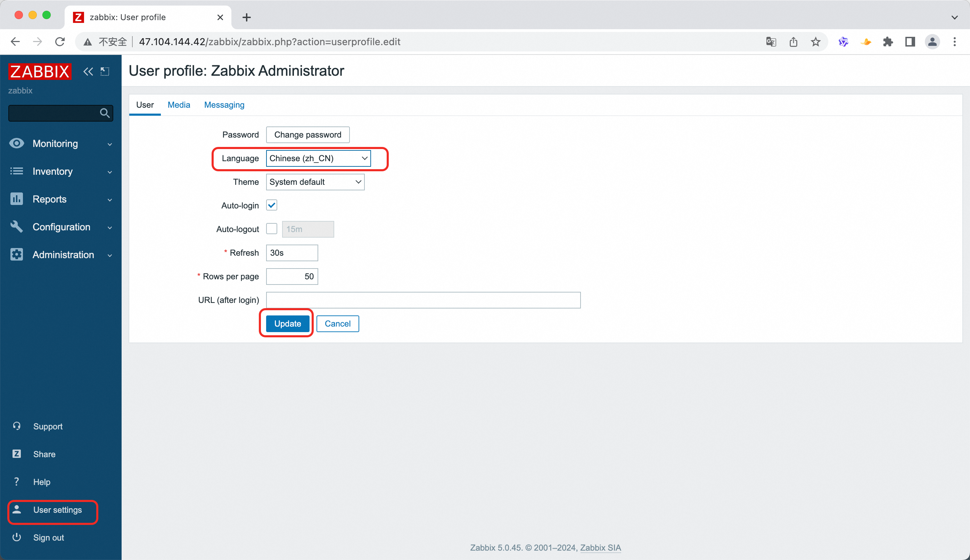The height and width of the screenshot is (560, 970).
Task: Click the Configuration wrench icon
Action: [x=17, y=227]
